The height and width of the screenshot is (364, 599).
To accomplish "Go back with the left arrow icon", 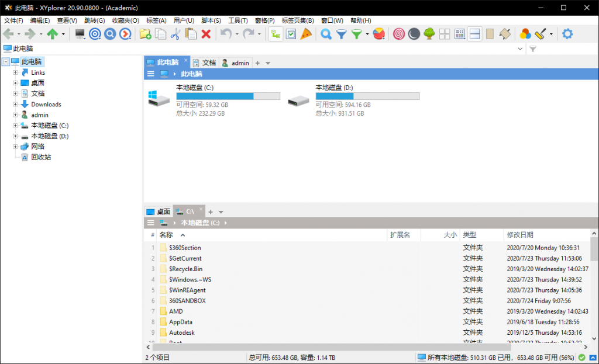I will click(x=8, y=34).
